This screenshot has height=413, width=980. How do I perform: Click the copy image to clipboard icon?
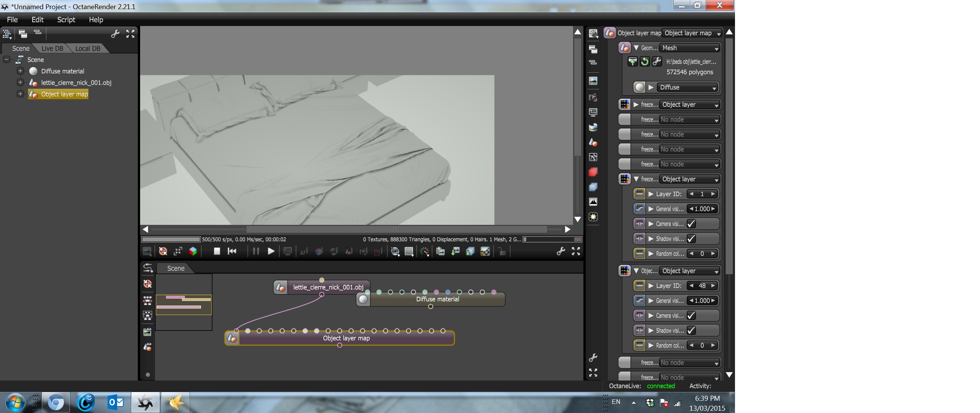coord(440,251)
